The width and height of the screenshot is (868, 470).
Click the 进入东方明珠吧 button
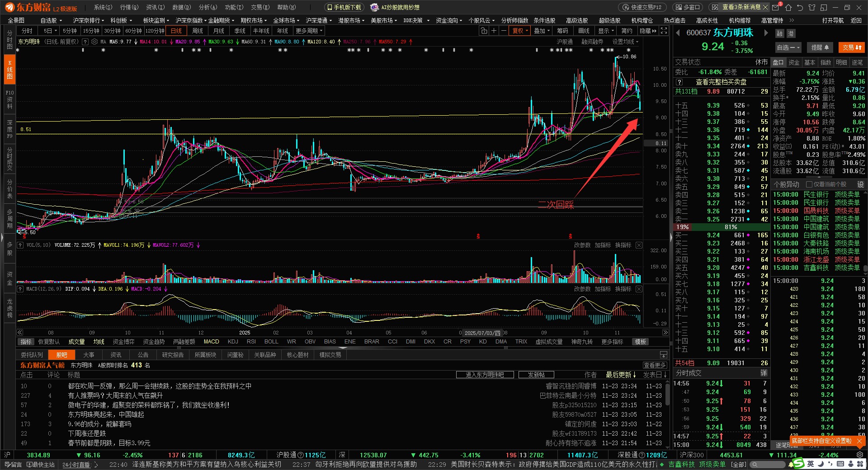tap(485, 375)
